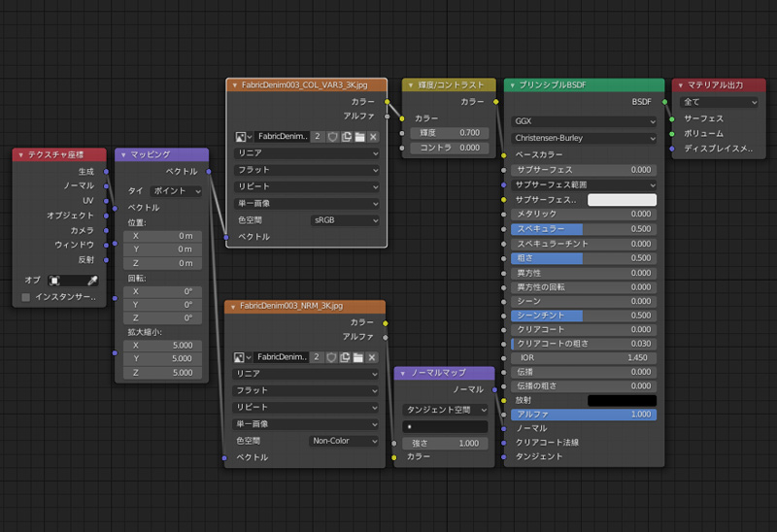Click the white サブサーフェス color swatch
Viewport: 777px width, 532px height.
[622, 200]
